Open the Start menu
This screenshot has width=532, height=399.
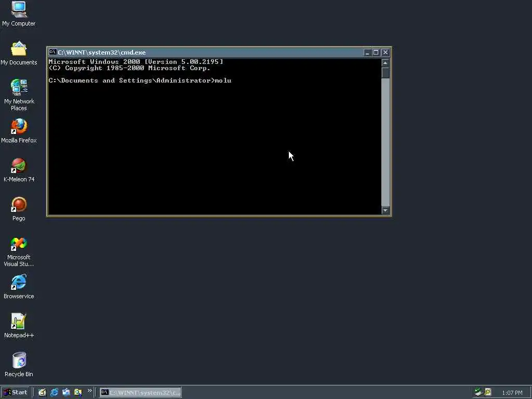(x=15, y=393)
